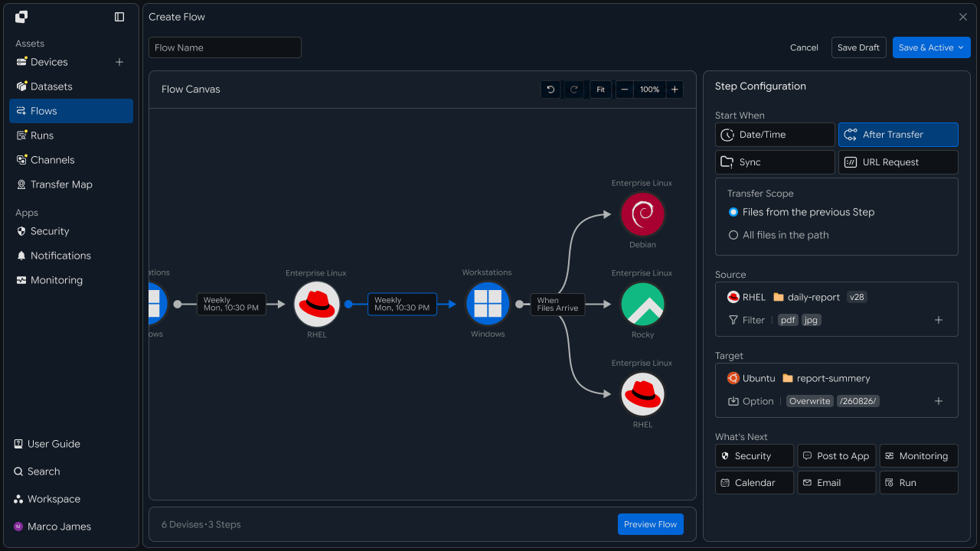Click the Filter funnel icon
The height and width of the screenshot is (551, 980).
point(733,320)
